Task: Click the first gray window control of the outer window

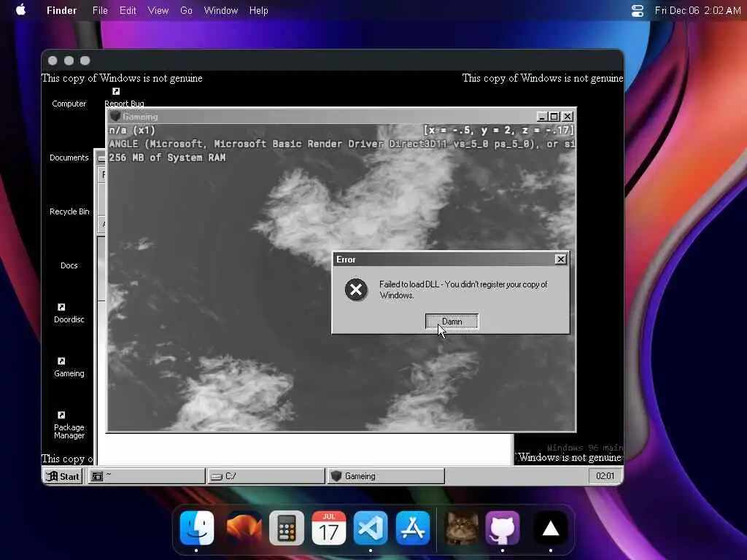Action: pos(53,61)
